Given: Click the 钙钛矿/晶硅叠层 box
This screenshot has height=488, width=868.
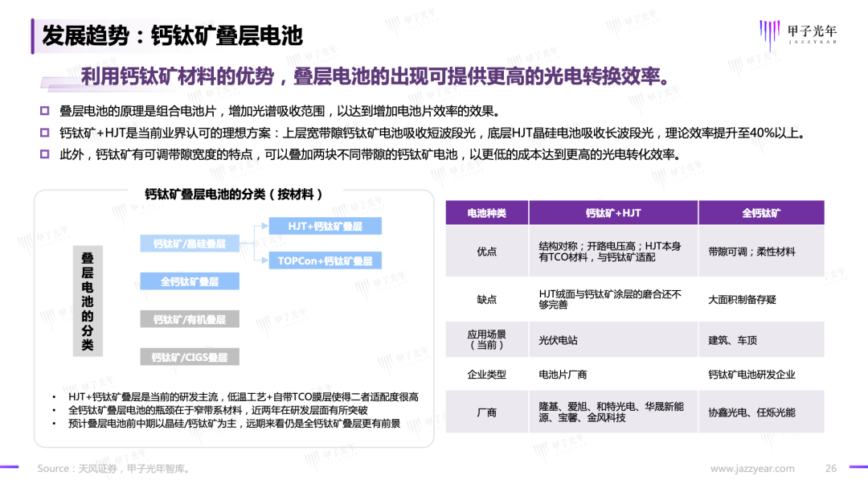Looking at the screenshot, I should [189, 244].
